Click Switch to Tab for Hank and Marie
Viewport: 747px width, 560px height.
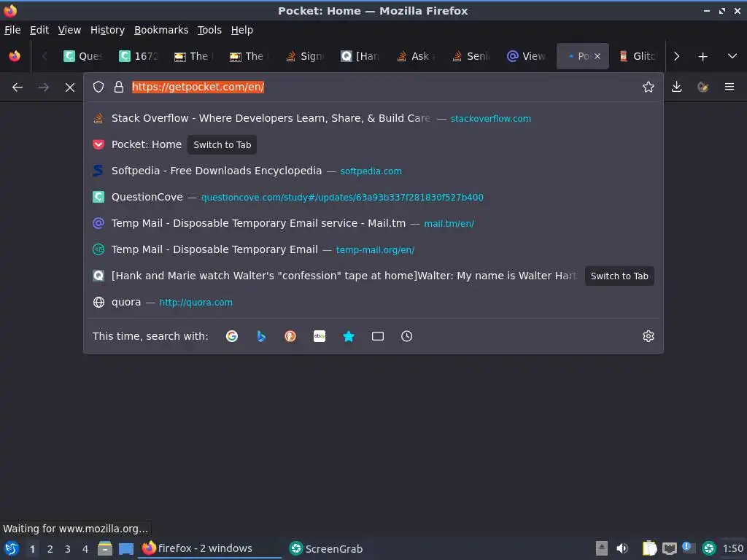point(619,276)
